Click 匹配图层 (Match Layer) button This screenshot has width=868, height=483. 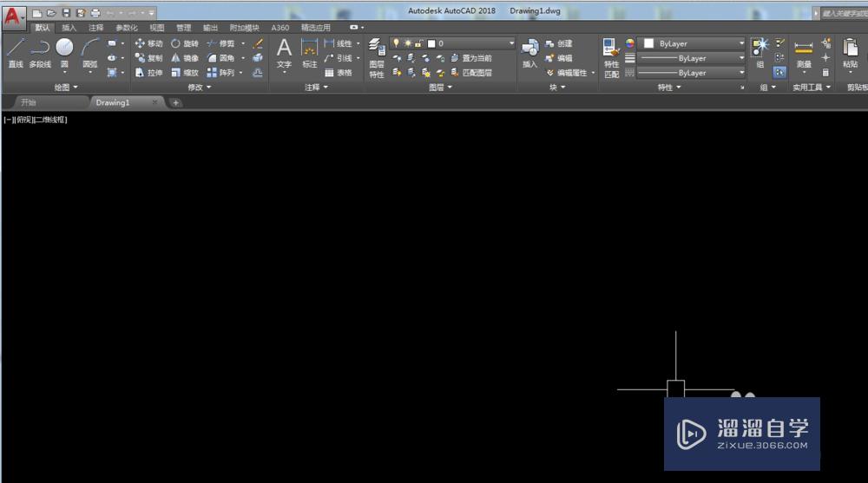pyautogui.click(x=471, y=73)
